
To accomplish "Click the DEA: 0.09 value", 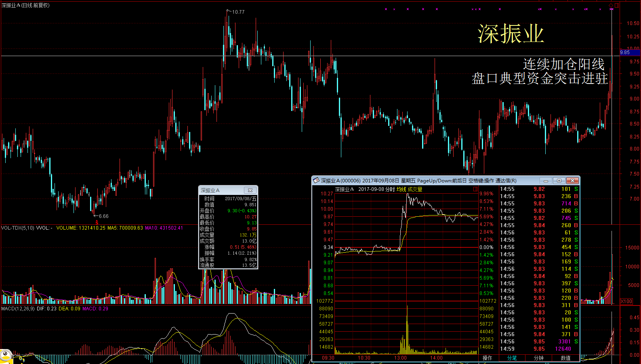I will coord(69,309).
